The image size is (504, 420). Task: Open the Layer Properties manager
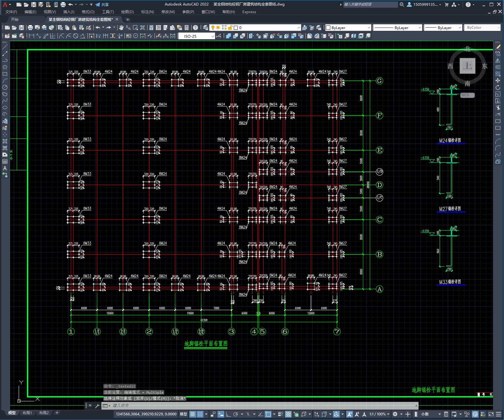pyautogui.click(x=206, y=28)
